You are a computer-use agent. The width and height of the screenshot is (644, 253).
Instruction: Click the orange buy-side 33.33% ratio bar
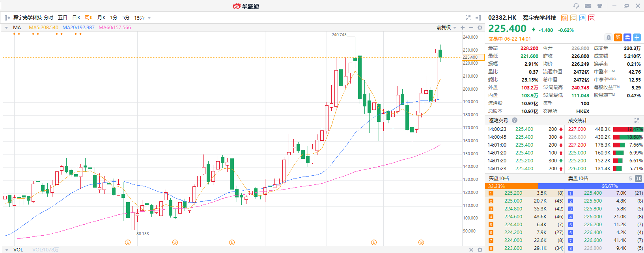(x=511, y=186)
